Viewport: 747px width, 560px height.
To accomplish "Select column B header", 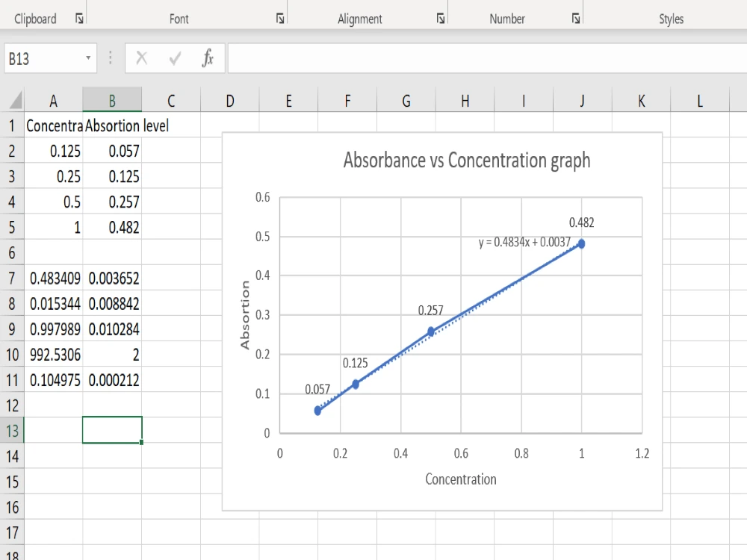I will [x=112, y=101].
